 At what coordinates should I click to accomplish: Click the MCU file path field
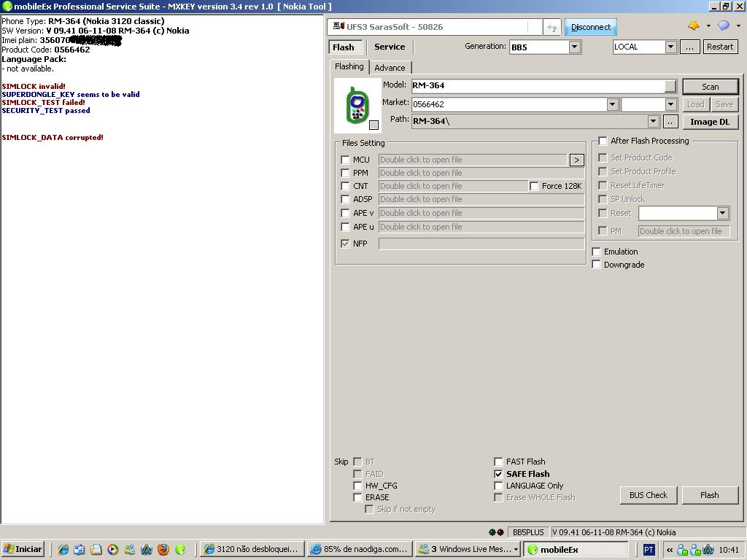click(x=473, y=160)
